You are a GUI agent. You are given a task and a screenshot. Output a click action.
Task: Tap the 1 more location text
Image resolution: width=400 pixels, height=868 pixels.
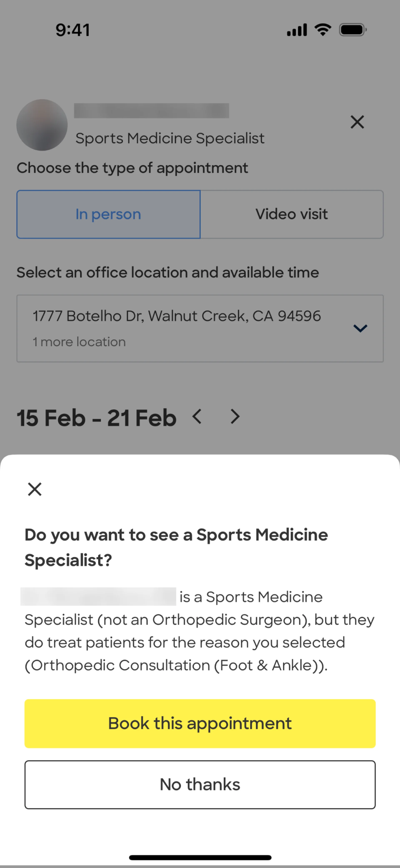(x=79, y=342)
